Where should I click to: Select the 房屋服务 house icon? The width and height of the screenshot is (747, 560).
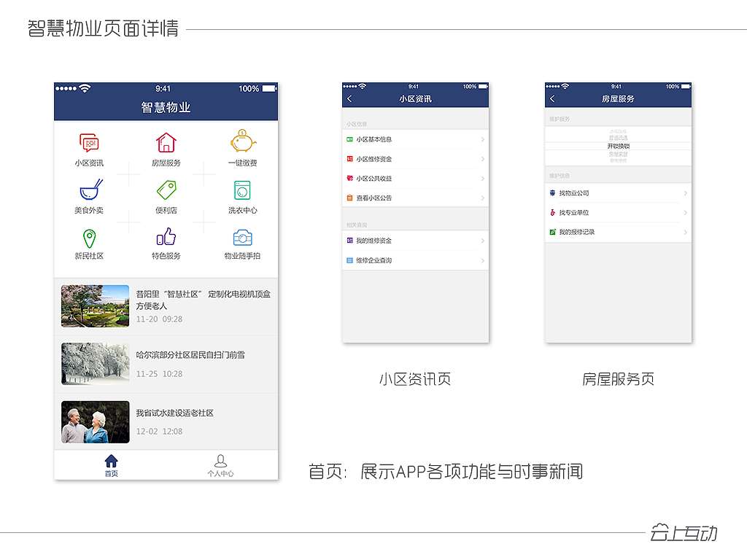[165, 143]
